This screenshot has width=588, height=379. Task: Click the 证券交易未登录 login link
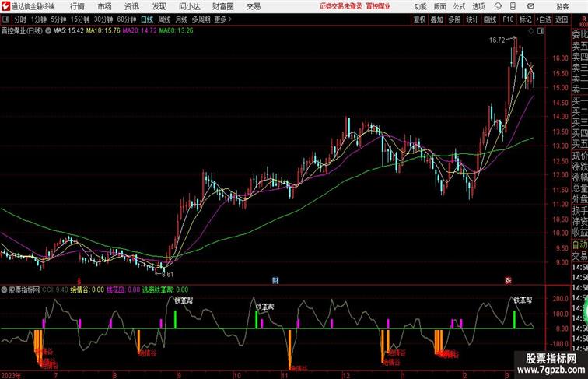coord(341,6)
